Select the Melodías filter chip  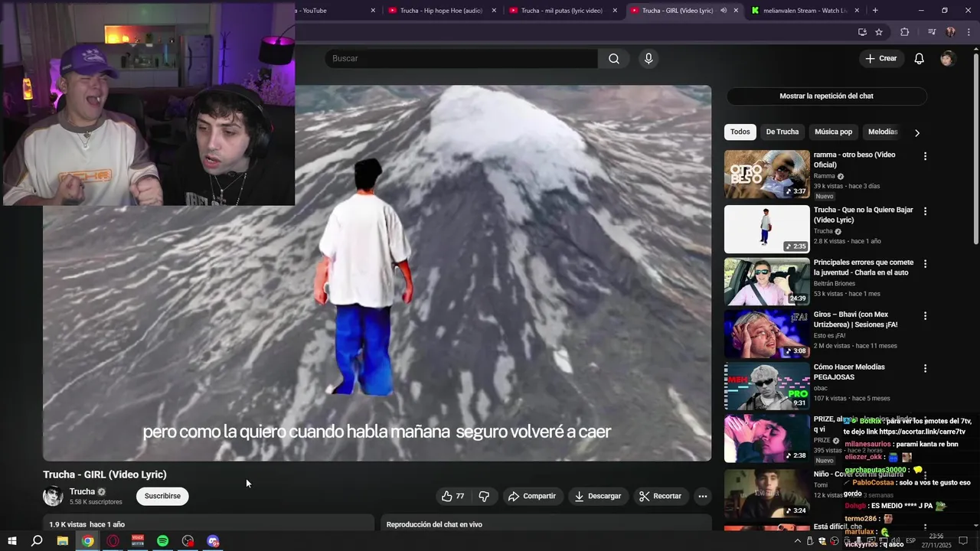point(883,132)
